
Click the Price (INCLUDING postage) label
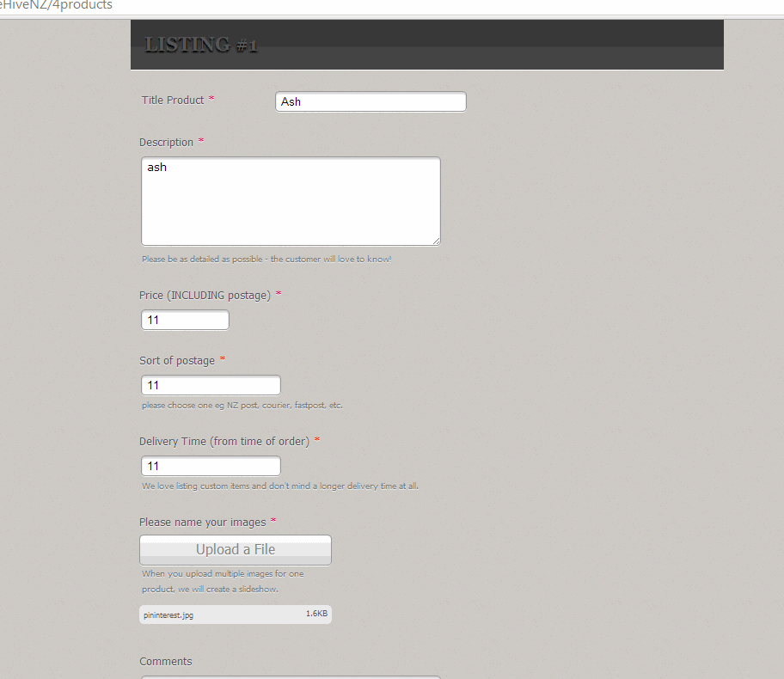(x=205, y=296)
